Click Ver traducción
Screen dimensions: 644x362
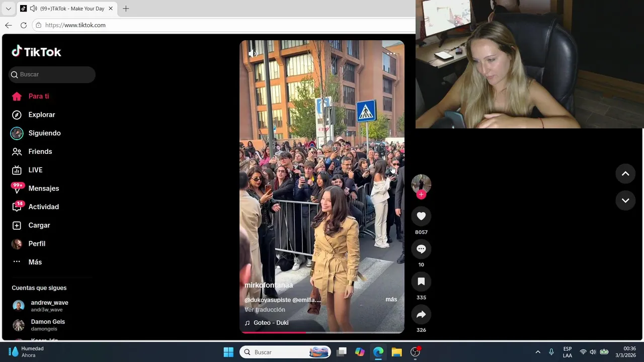(x=265, y=310)
